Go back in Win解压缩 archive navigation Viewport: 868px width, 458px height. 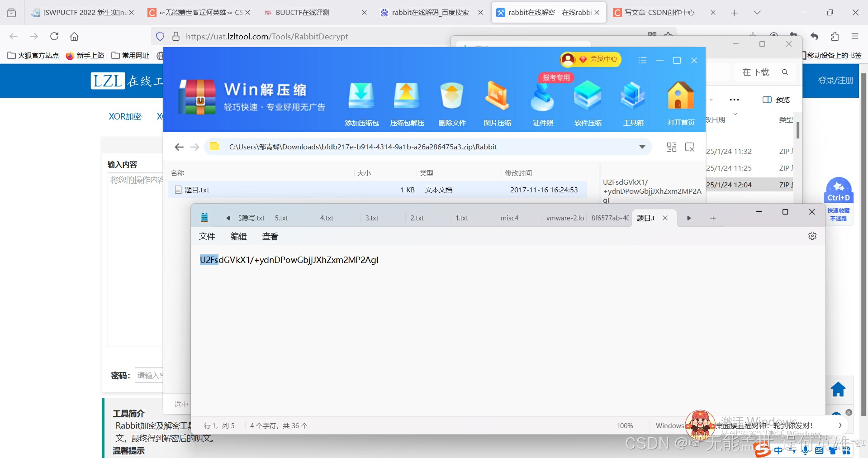tap(179, 147)
